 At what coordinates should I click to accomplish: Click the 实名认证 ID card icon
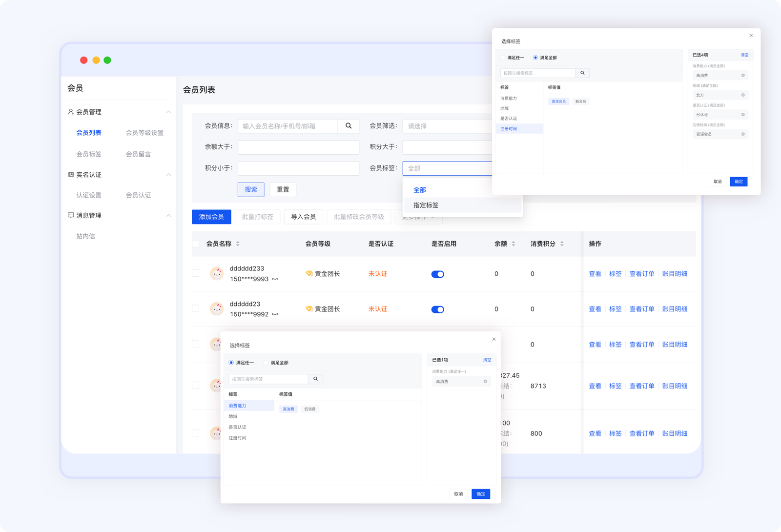71,175
